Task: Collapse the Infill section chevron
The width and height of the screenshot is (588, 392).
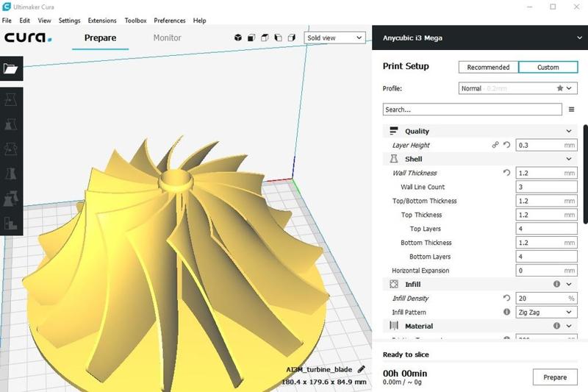Action: (569, 284)
